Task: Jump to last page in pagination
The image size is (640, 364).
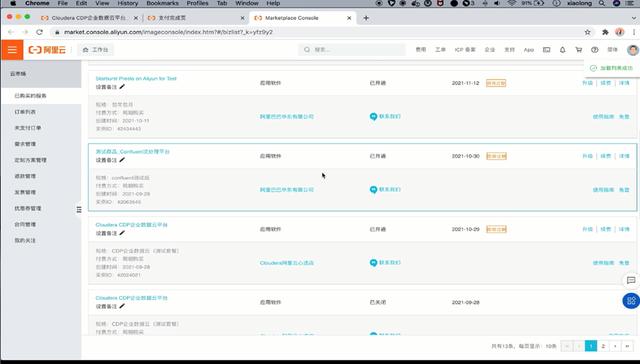Action: click(x=627, y=346)
